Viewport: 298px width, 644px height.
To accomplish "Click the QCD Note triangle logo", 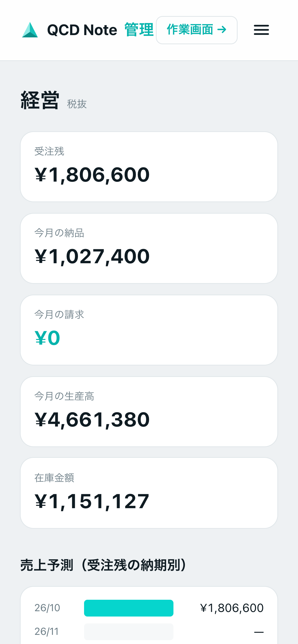I will (x=30, y=30).
